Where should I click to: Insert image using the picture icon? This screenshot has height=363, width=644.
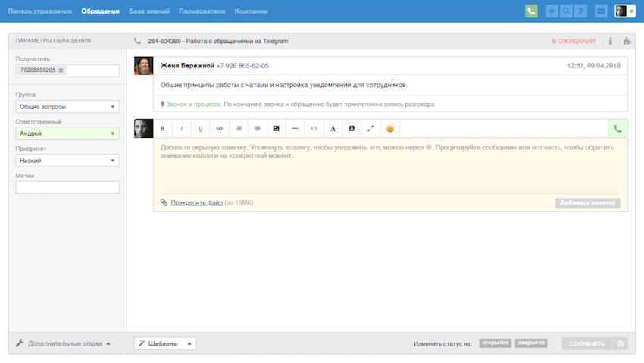[x=276, y=129]
